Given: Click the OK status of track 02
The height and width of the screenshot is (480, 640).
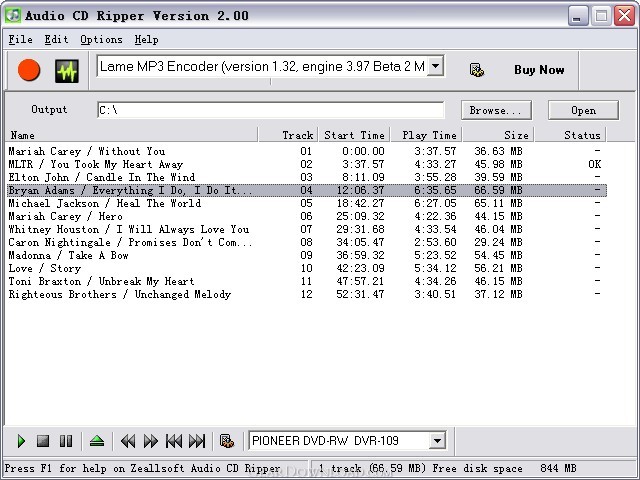Looking at the screenshot, I should [594, 164].
